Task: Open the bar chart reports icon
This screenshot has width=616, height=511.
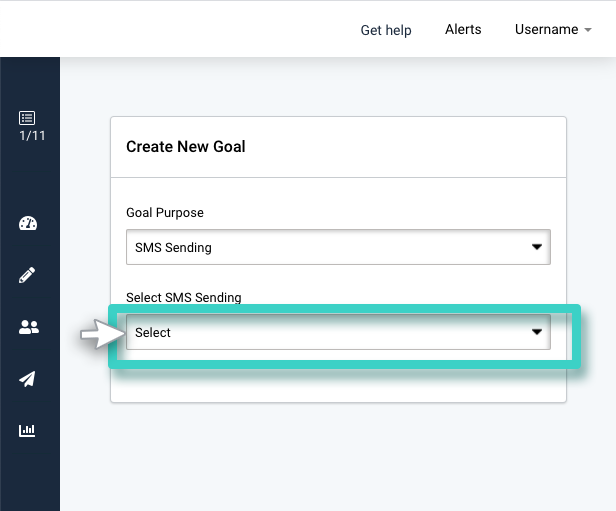Action: [x=27, y=430]
